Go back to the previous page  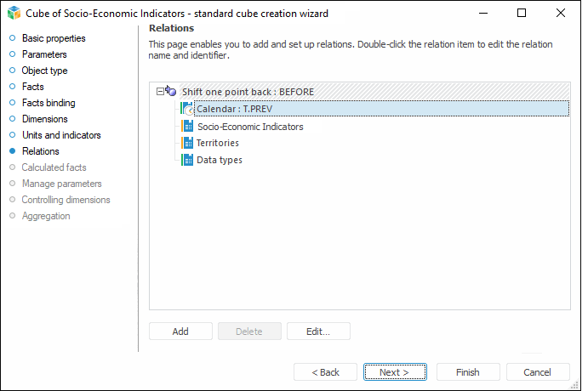pos(325,372)
